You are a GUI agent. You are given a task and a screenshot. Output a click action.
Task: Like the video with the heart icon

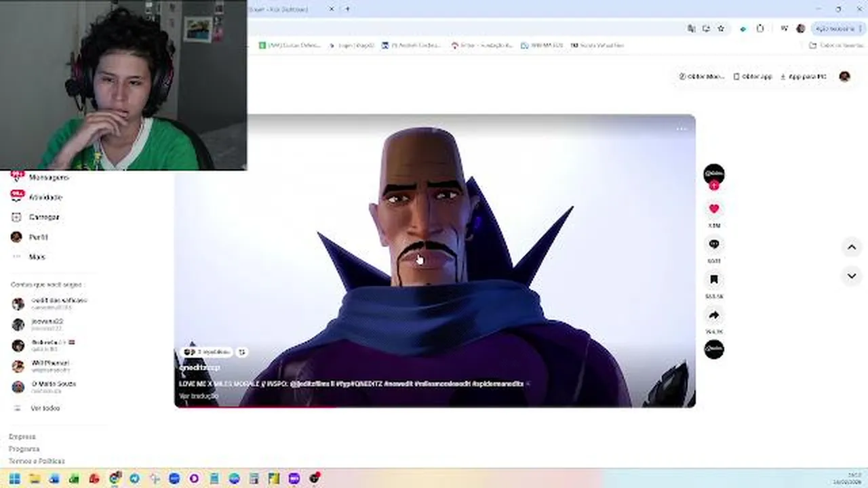tap(713, 209)
